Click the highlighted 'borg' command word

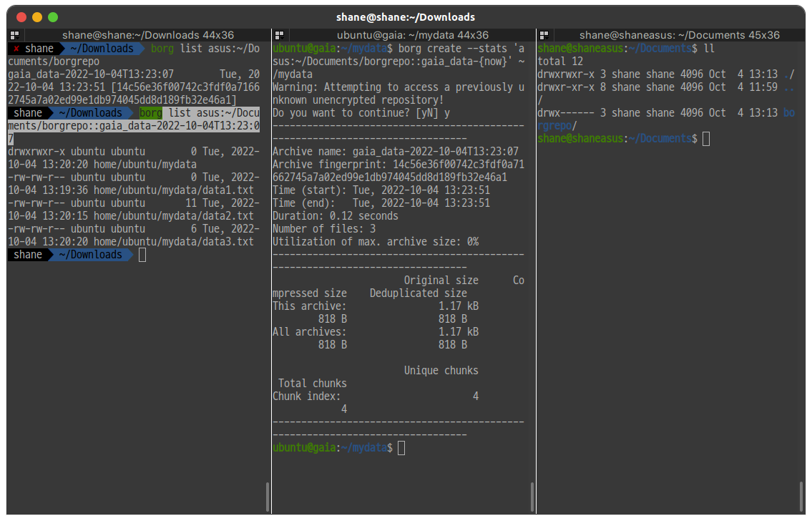(151, 113)
